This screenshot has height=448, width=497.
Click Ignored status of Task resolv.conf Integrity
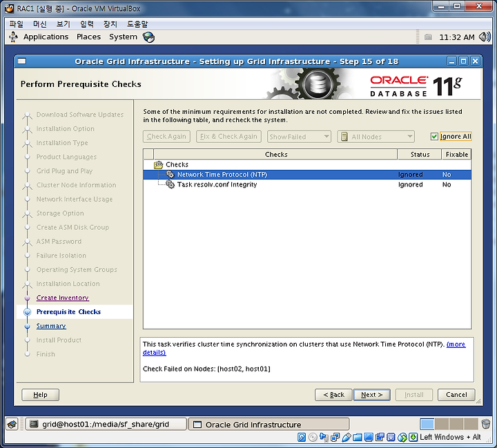click(411, 184)
